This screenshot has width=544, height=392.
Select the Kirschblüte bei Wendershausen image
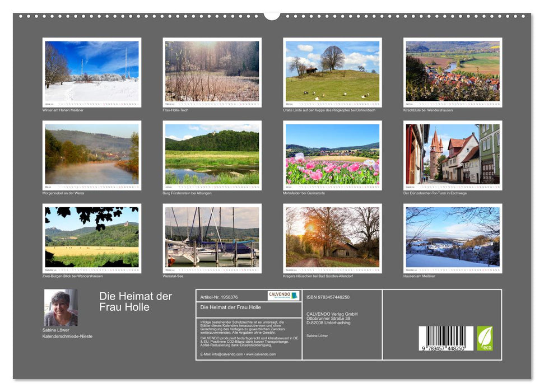(x=451, y=70)
